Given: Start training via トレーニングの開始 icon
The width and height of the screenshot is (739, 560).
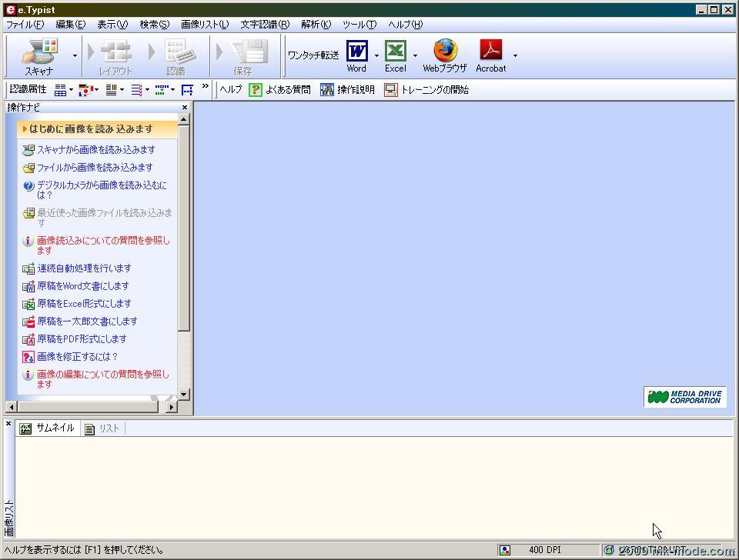Looking at the screenshot, I should [x=391, y=90].
